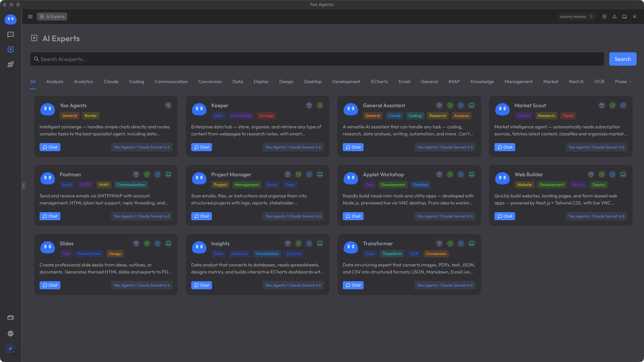Open the globe language icon
This screenshot has width=644, height=362.
point(11,334)
